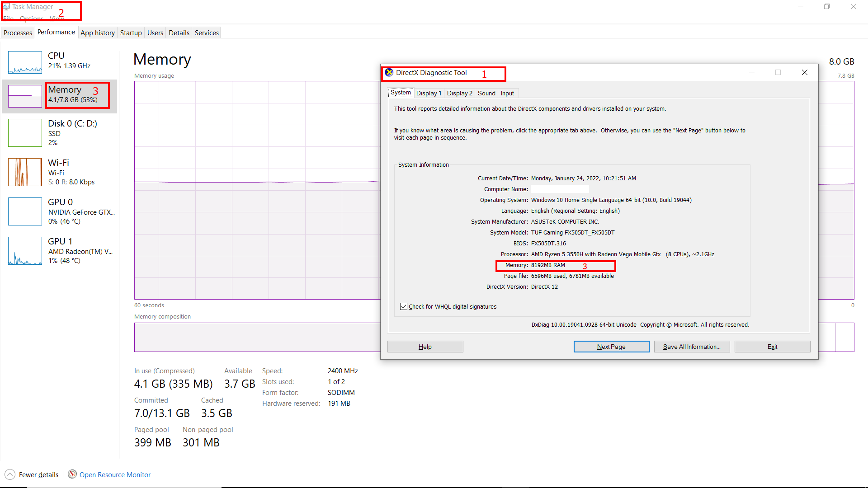Click the Computer Name blank field
The height and width of the screenshot is (488, 868).
pos(560,189)
